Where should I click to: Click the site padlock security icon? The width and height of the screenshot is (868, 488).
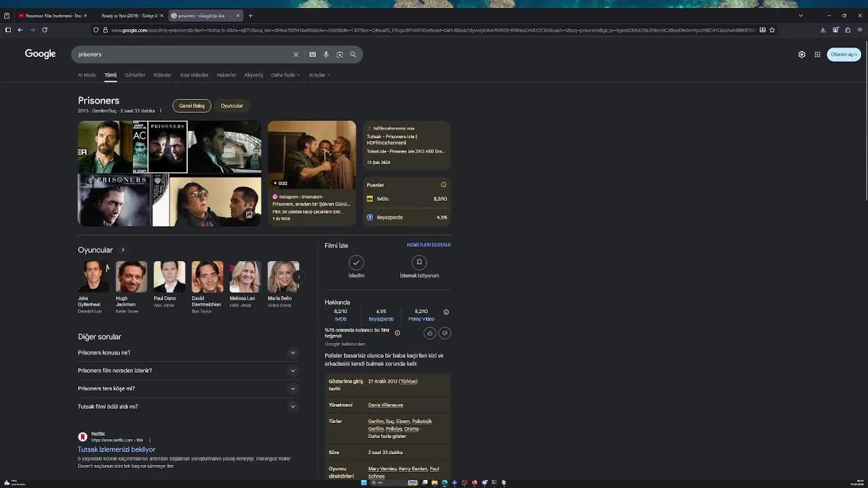click(105, 30)
